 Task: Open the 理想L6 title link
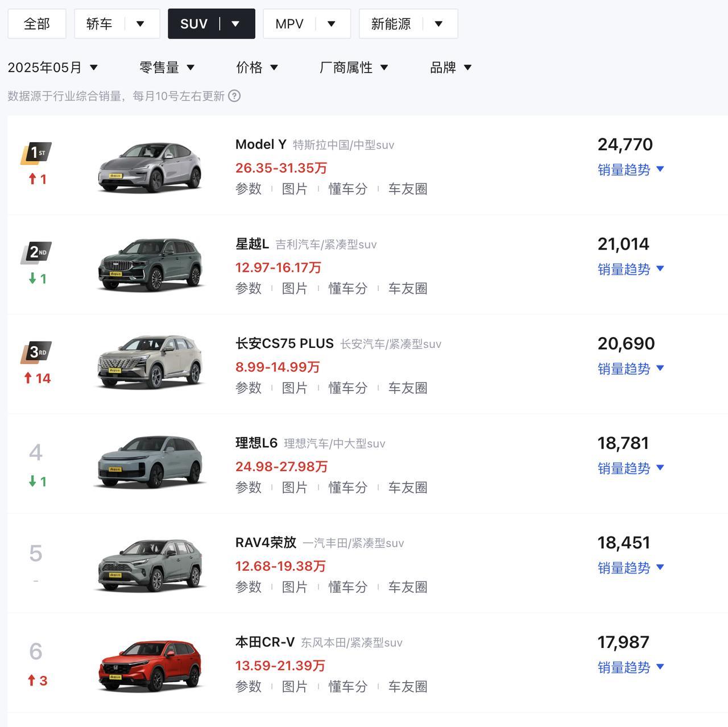point(257,443)
